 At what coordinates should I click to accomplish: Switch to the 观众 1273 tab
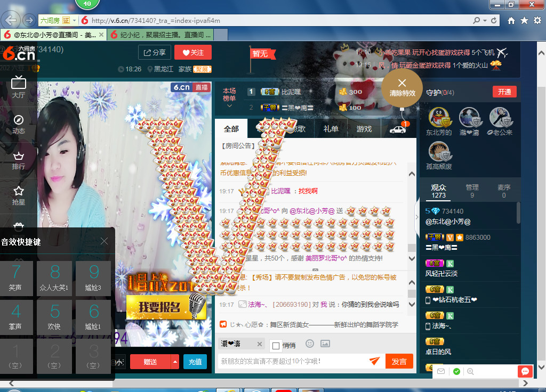click(438, 191)
